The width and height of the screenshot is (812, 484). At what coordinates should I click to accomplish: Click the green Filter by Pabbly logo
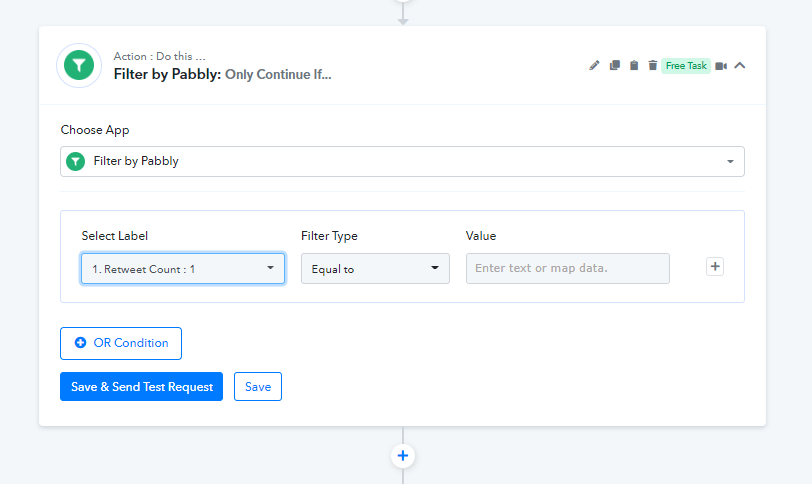pyautogui.click(x=77, y=65)
